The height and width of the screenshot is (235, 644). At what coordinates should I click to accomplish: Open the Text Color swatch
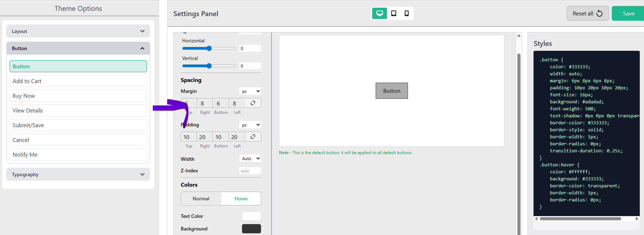[x=251, y=216]
